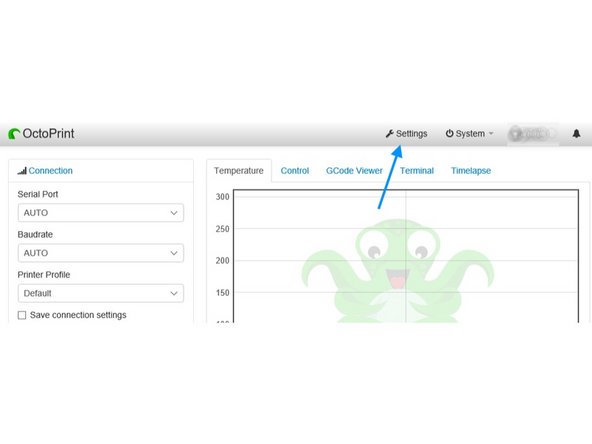592x444 pixels.
Task: Click the Printer Profile label
Action: [x=44, y=274]
